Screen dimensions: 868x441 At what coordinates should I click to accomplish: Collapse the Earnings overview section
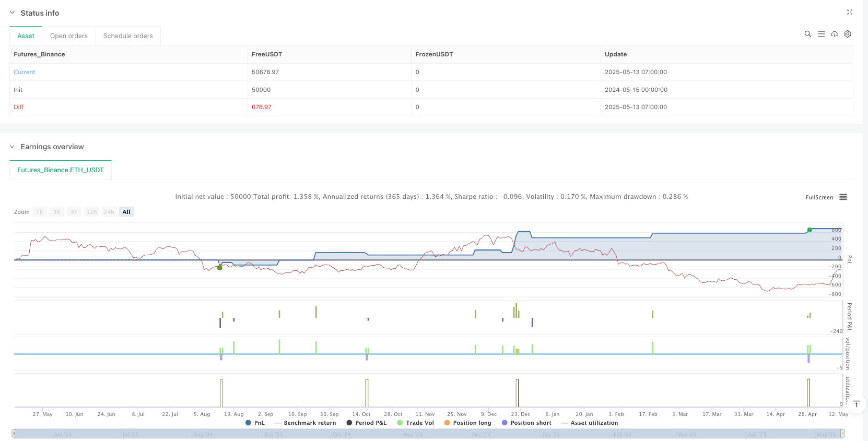coord(12,147)
